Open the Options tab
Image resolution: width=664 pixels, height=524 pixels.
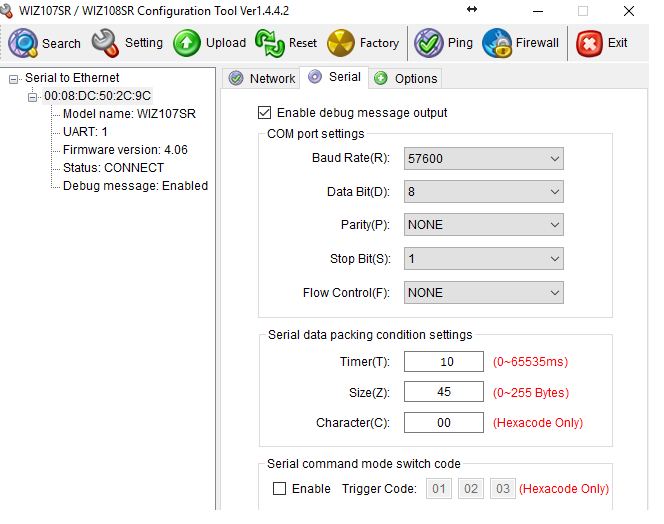click(405, 78)
